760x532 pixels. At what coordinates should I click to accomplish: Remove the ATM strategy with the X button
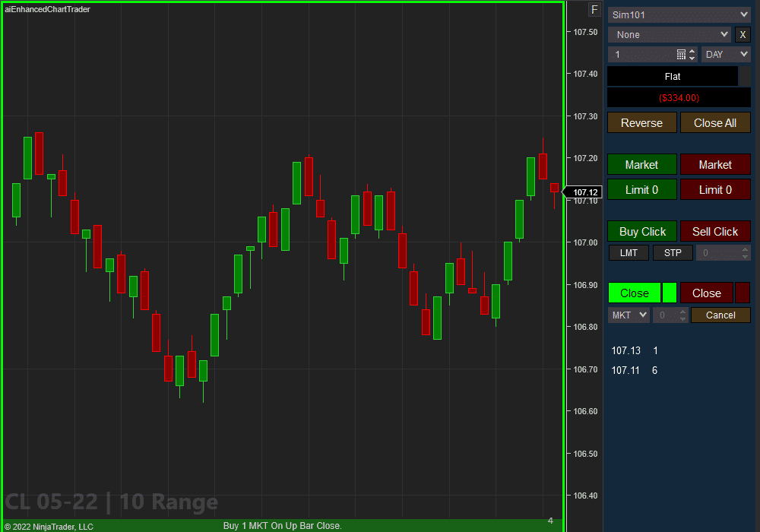pyautogui.click(x=743, y=34)
